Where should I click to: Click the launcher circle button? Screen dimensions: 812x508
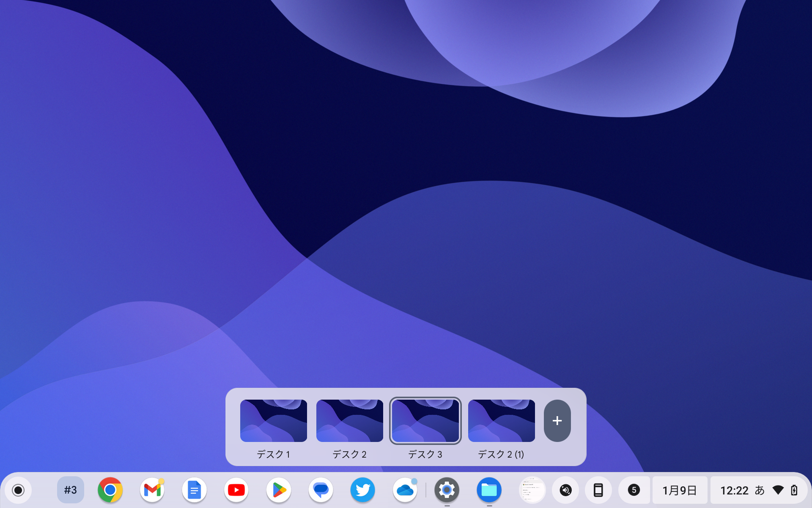click(18, 490)
